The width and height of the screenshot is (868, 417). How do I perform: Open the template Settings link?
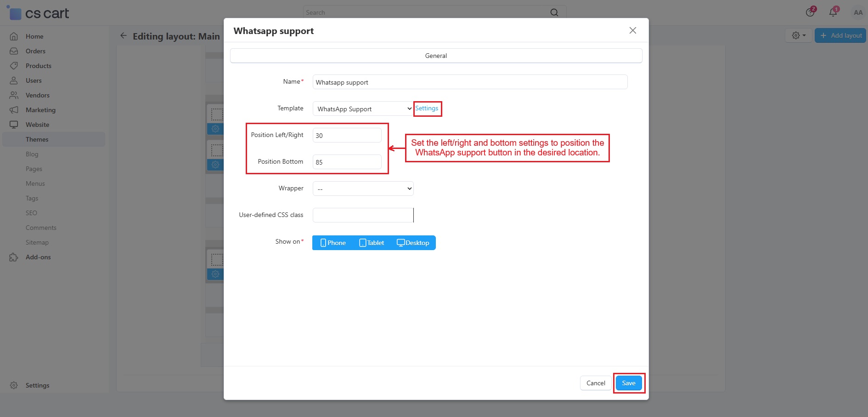point(427,109)
